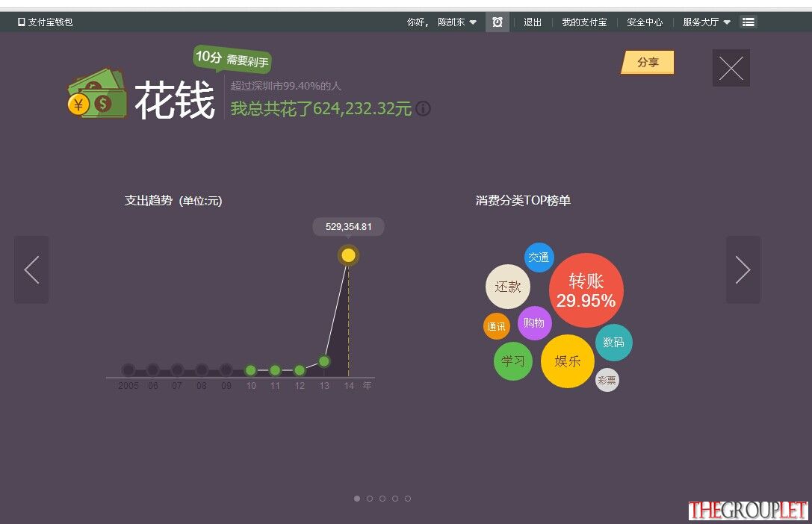This screenshot has height=524, width=812.
Task: Click the dark 2009 data point
Action: click(x=226, y=369)
